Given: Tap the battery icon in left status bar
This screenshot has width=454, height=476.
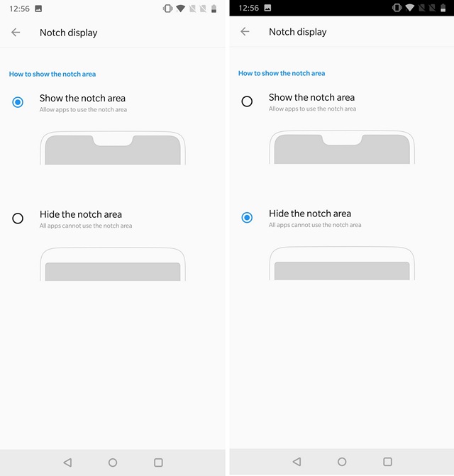Looking at the screenshot, I should [x=214, y=9].
